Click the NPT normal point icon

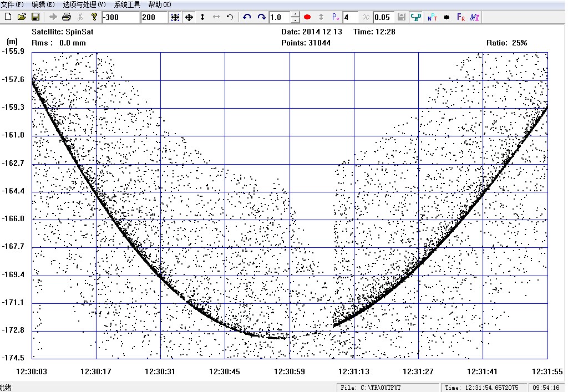[x=433, y=17]
